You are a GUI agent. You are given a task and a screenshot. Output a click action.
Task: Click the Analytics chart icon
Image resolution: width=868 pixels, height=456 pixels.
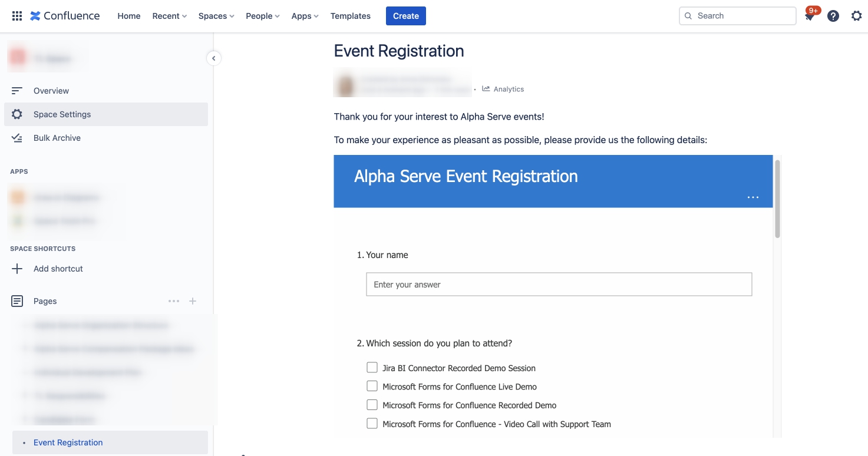tap(486, 89)
